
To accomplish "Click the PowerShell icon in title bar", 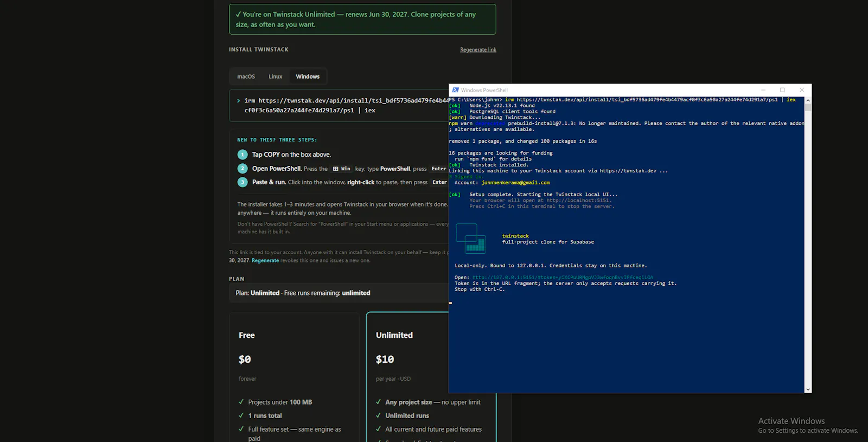I will pyautogui.click(x=455, y=90).
